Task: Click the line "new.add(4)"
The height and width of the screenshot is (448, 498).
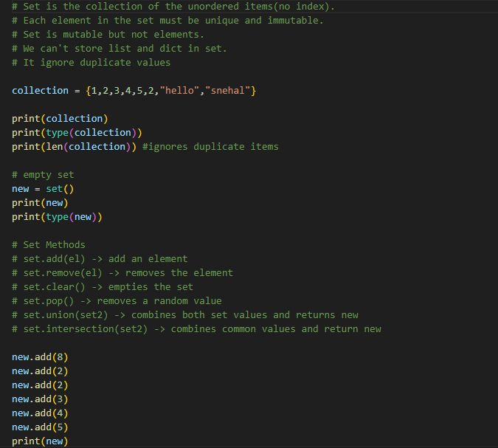Action: pos(40,413)
